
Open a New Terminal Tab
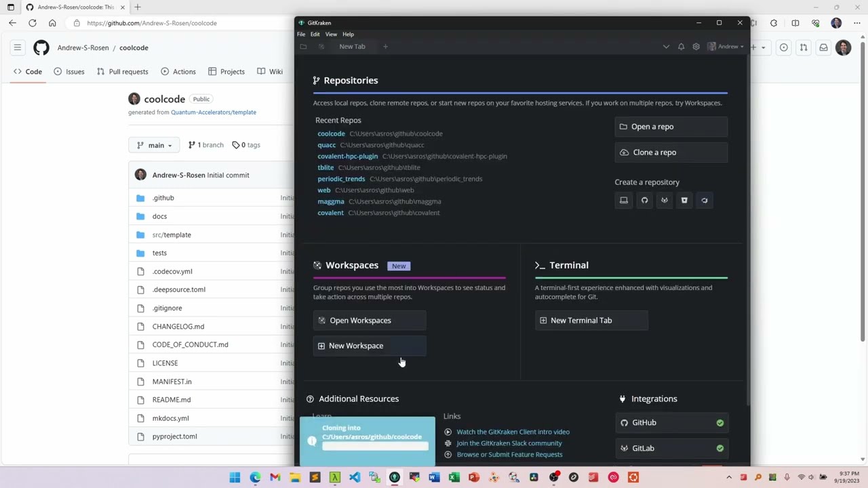(591, 321)
